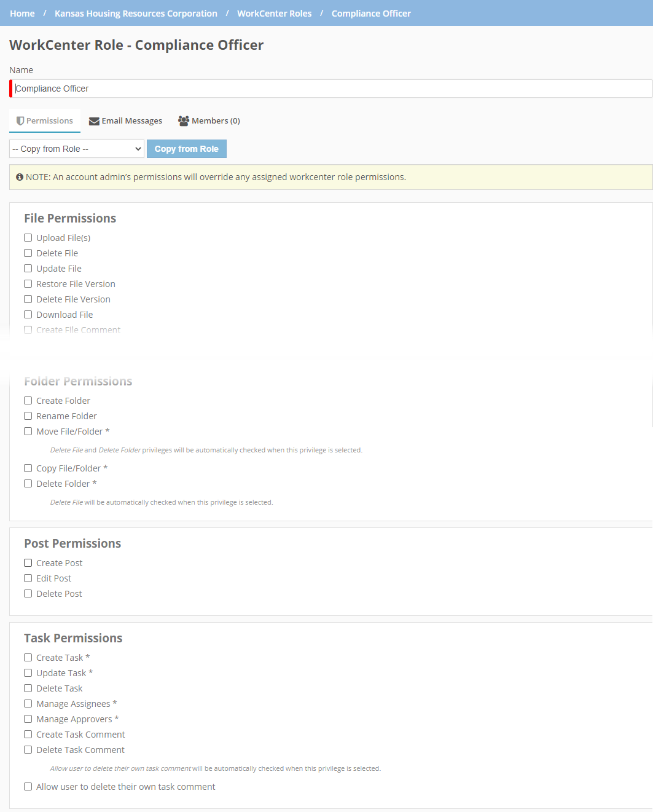Tick the Delete Task checkbox

pyautogui.click(x=28, y=688)
